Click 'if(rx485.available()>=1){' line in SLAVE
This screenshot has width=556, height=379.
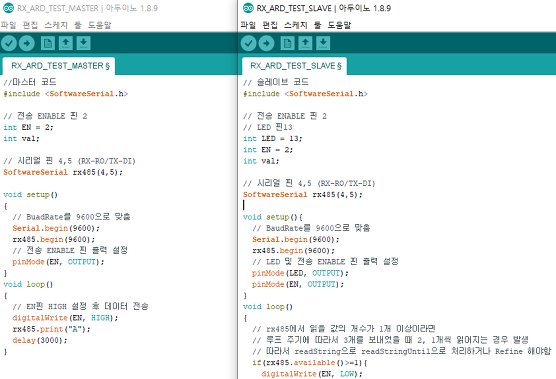[x=310, y=363]
